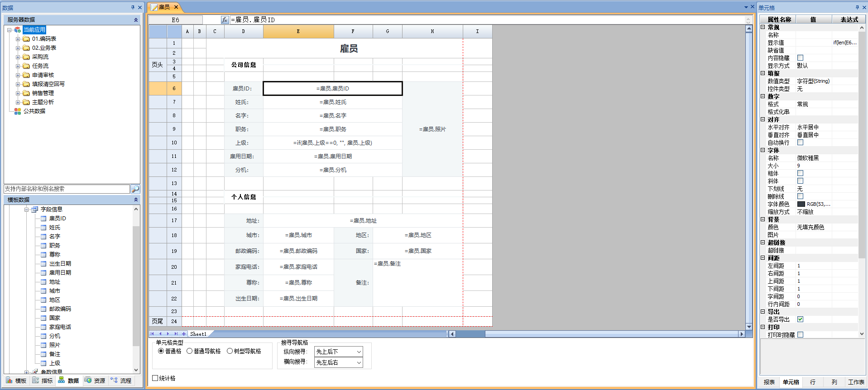Viewport: 868px width, 390px height.
Task: Select the 普通导航格 radio button
Action: point(190,351)
